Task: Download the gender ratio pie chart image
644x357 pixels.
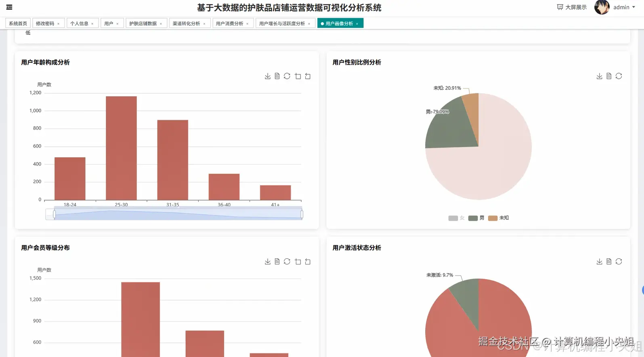Action: coord(599,76)
